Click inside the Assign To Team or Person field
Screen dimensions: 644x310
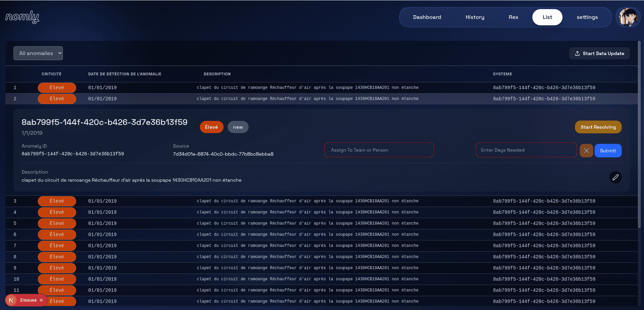(x=379, y=150)
